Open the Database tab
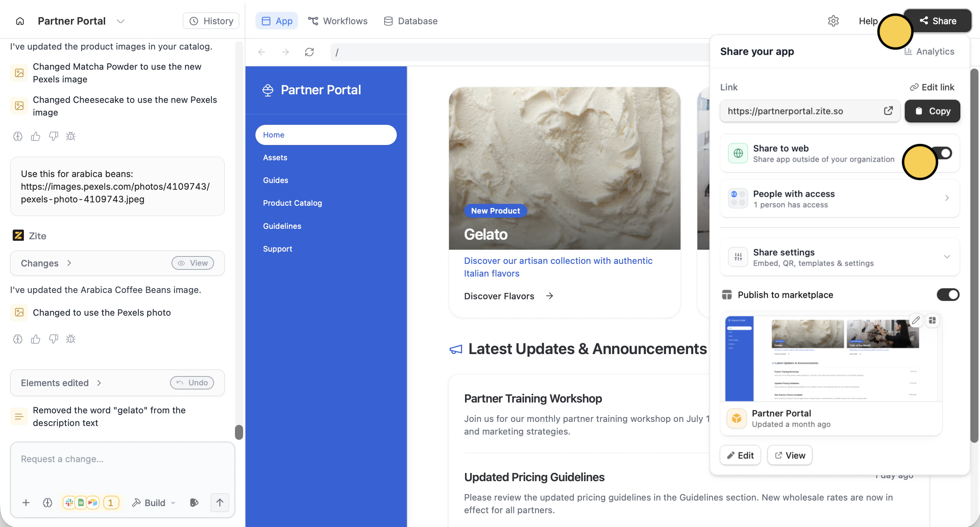The image size is (980, 527). click(x=411, y=21)
